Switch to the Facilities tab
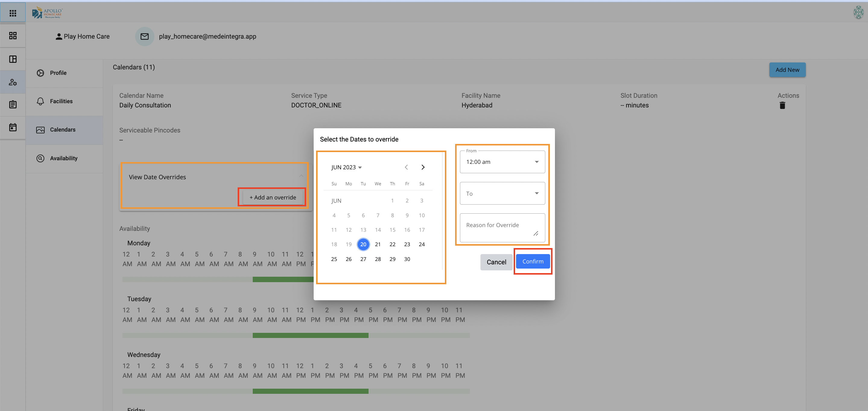 click(x=61, y=101)
